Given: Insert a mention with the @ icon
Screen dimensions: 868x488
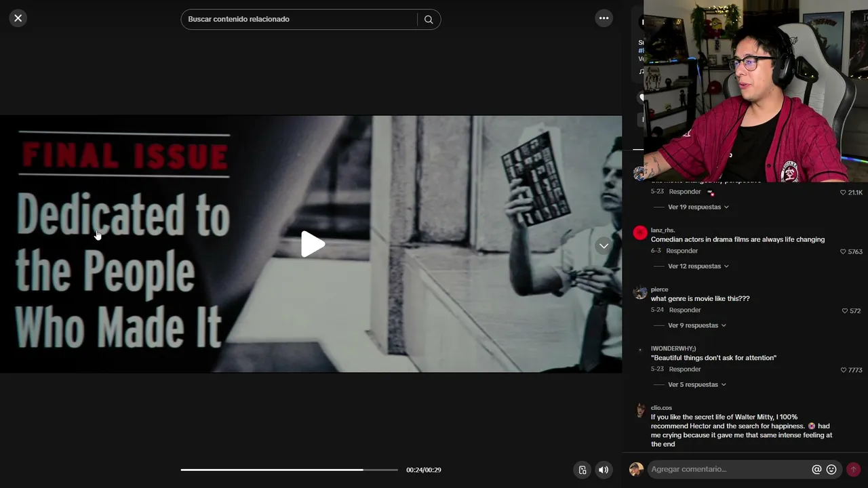Looking at the screenshot, I should (x=816, y=469).
